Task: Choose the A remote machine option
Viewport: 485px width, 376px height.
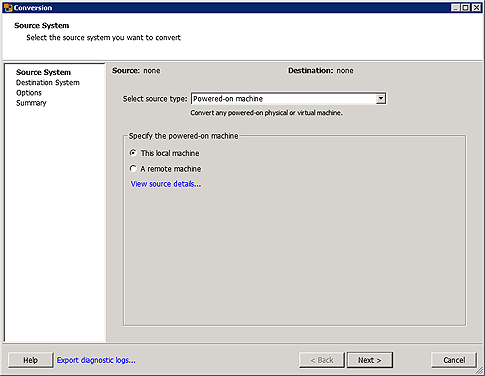Action: pos(133,169)
